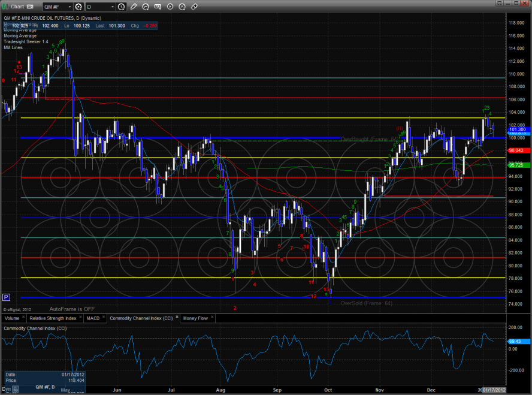Close the Relative Strength Index tab

(80, 317)
